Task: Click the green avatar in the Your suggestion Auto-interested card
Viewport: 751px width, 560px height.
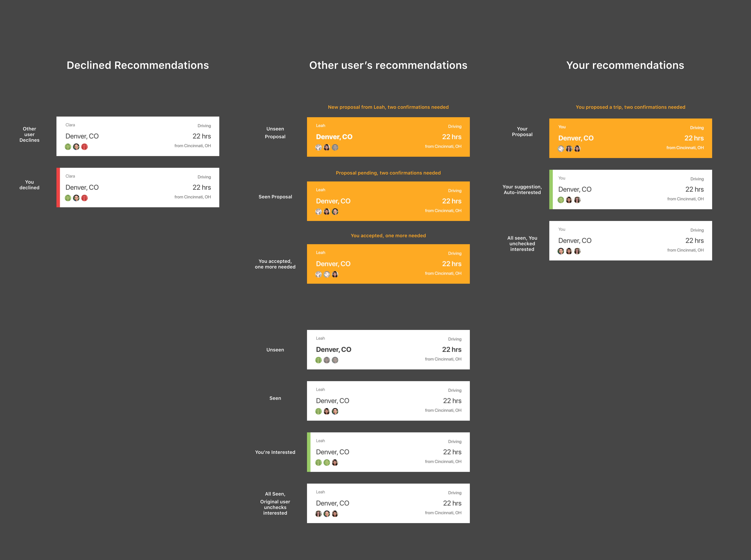Action: coord(561,200)
